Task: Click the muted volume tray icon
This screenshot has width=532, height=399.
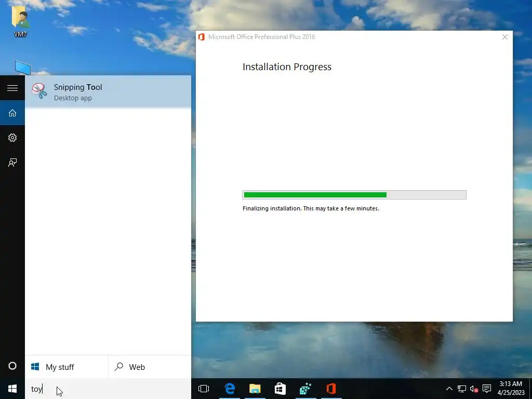Action: coord(474,389)
